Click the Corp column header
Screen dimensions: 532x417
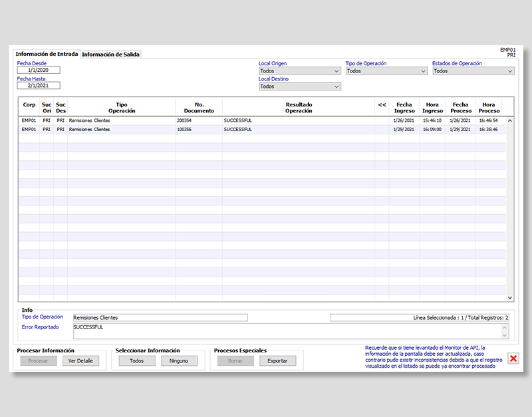coord(29,108)
